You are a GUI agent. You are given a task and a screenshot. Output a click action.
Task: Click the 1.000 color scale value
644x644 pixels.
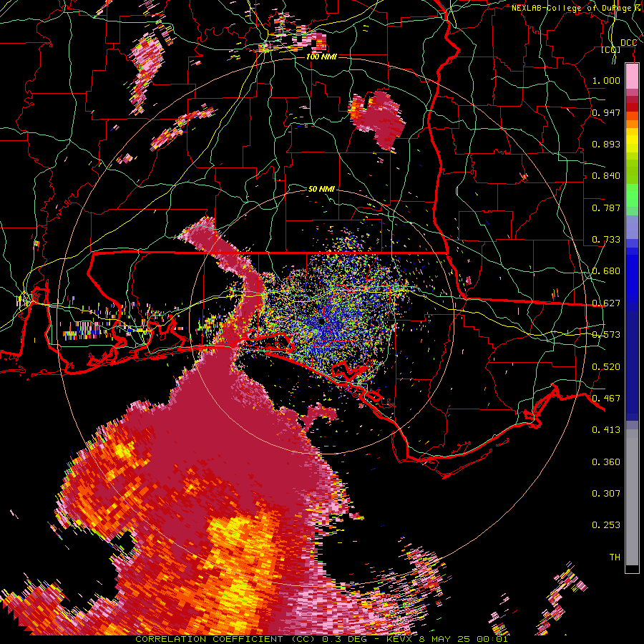606,80
